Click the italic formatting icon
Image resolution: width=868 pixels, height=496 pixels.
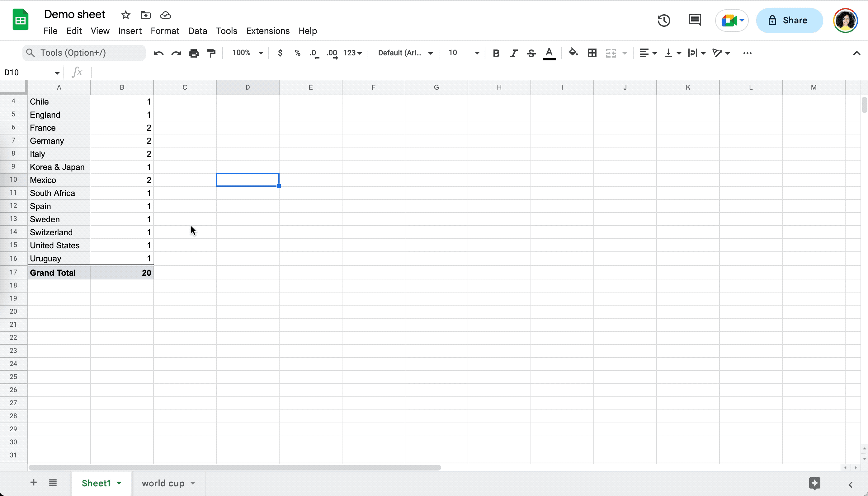click(x=514, y=53)
